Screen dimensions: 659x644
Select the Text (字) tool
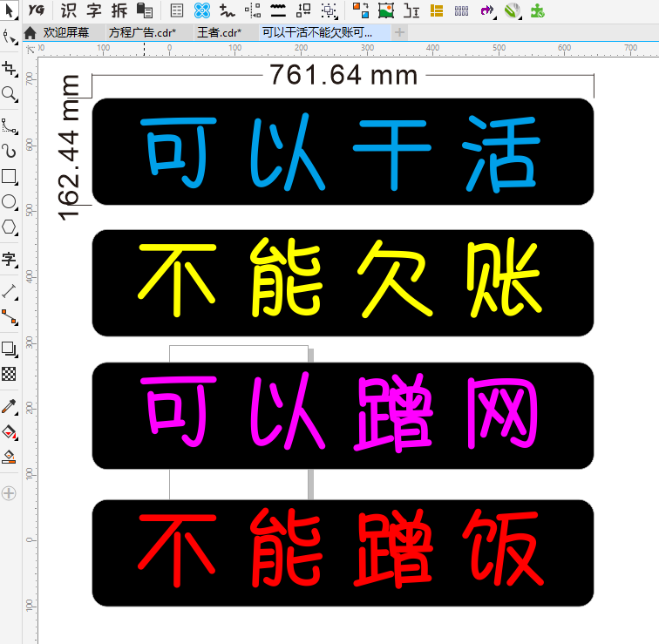10,259
